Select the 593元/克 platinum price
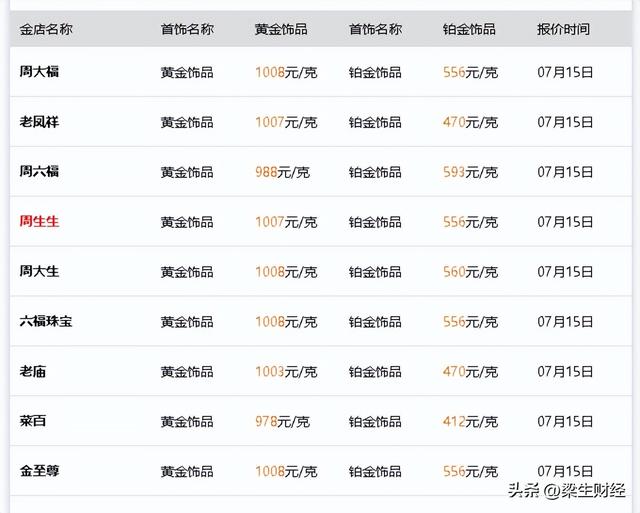640x513 pixels. click(471, 172)
